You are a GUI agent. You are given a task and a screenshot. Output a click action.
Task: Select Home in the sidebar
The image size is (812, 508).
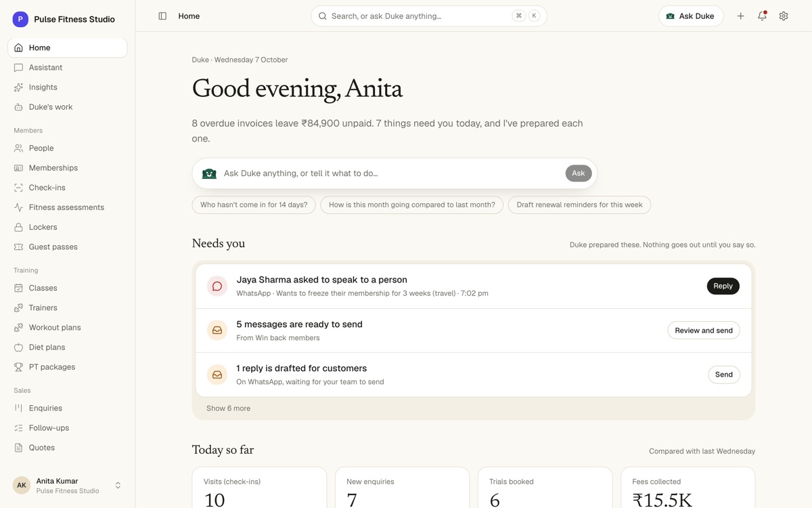[x=68, y=48]
